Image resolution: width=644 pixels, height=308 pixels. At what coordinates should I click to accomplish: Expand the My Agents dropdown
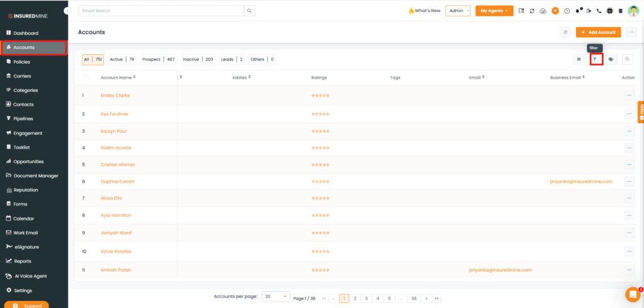click(494, 11)
